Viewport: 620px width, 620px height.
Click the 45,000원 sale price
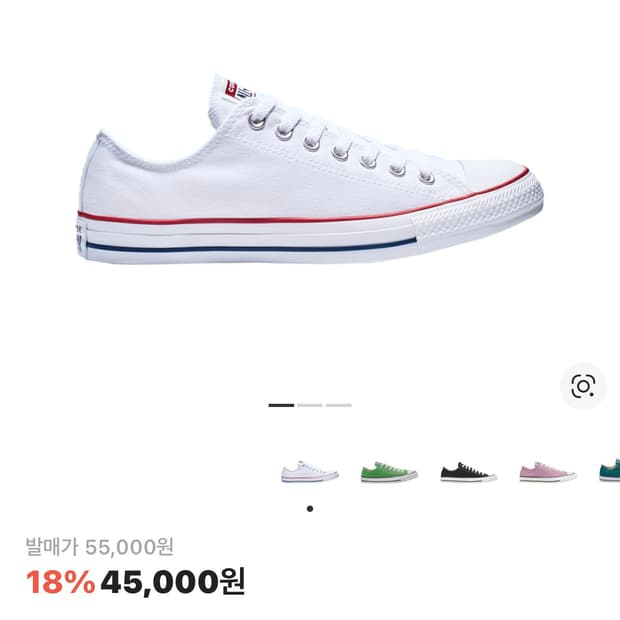(x=173, y=582)
